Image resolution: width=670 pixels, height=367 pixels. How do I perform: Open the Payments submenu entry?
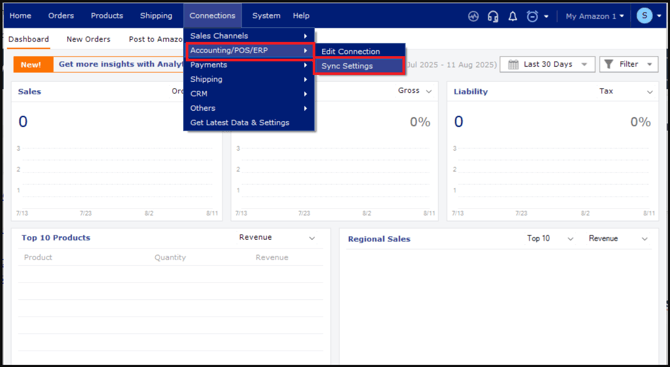tap(249, 65)
